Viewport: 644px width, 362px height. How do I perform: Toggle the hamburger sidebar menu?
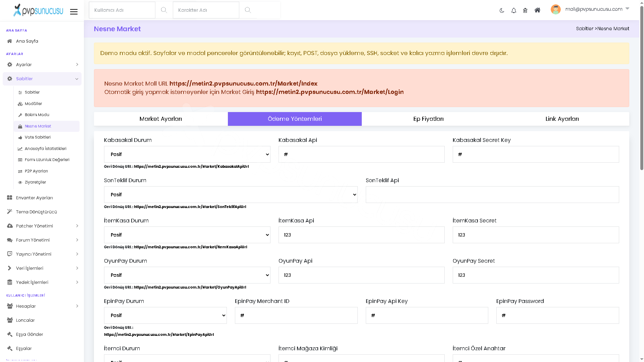pyautogui.click(x=74, y=12)
